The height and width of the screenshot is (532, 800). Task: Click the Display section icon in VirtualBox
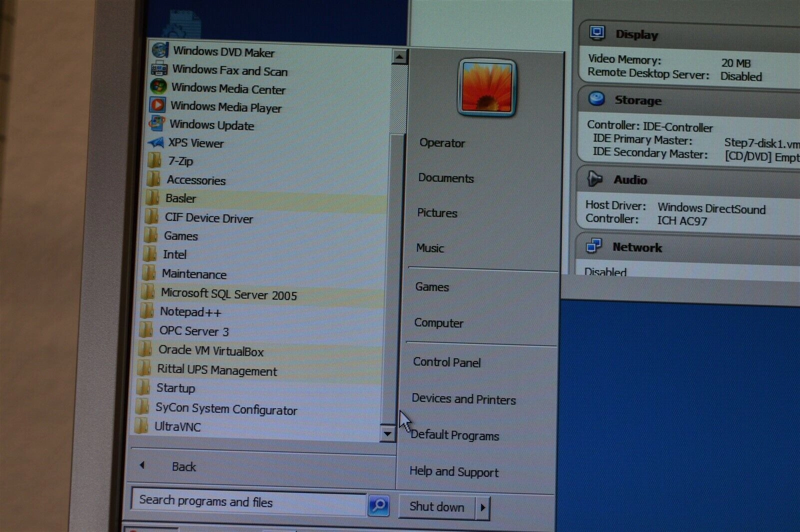pos(597,33)
